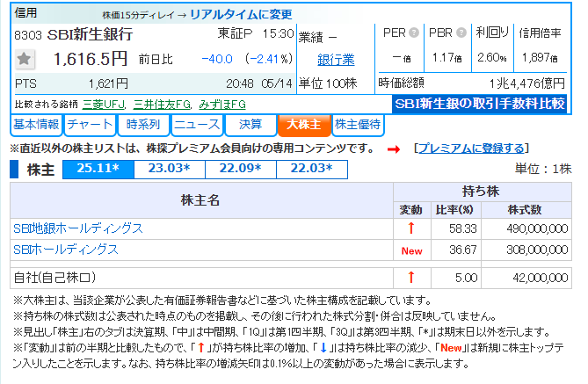
Task: Click the stock price 1,616.5円
Action: 90,59
